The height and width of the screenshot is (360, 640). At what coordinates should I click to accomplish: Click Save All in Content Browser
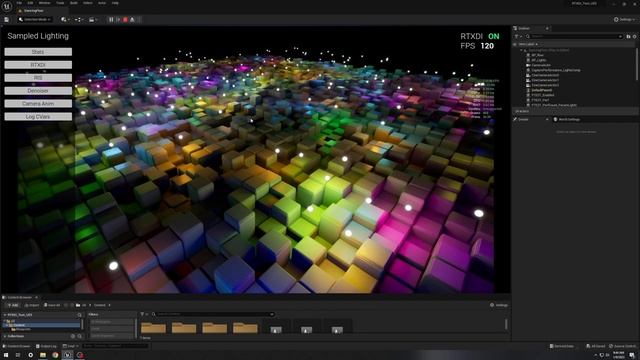click(52, 305)
